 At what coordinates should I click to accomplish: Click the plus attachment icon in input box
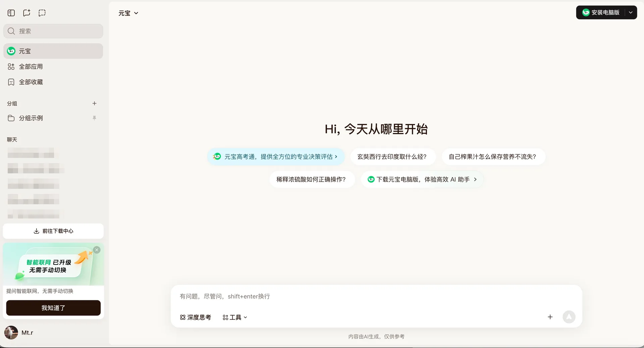pyautogui.click(x=550, y=317)
